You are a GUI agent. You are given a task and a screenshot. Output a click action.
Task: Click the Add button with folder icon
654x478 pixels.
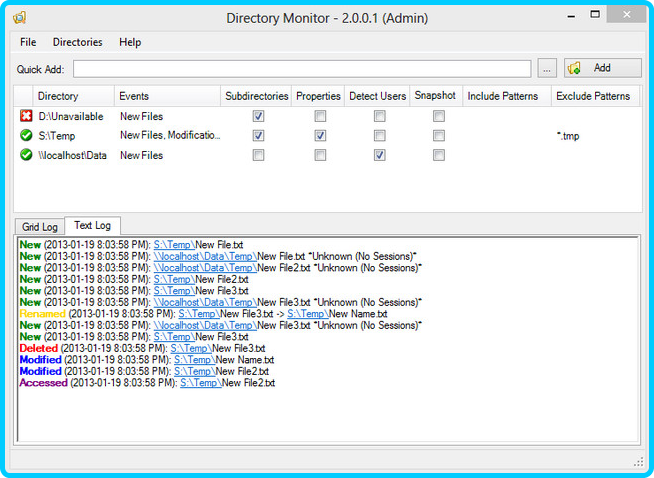click(x=603, y=68)
